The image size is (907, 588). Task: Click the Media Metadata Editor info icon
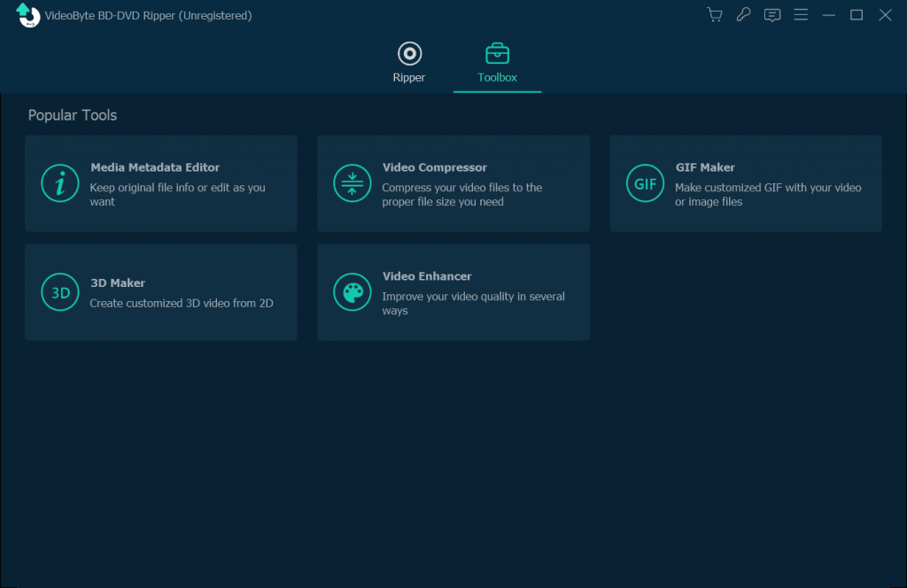click(x=60, y=183)
